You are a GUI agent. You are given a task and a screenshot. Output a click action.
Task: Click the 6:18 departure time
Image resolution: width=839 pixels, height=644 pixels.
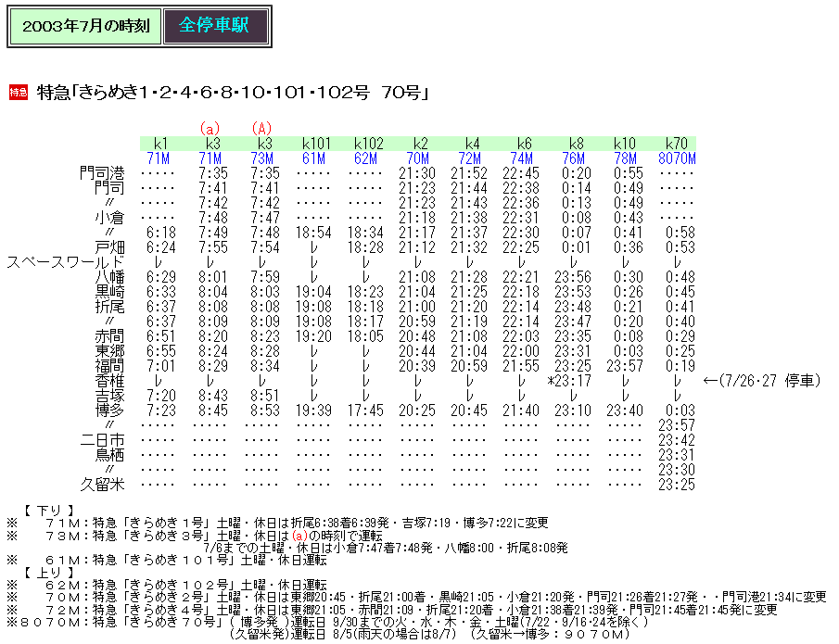tap(161, 233)
